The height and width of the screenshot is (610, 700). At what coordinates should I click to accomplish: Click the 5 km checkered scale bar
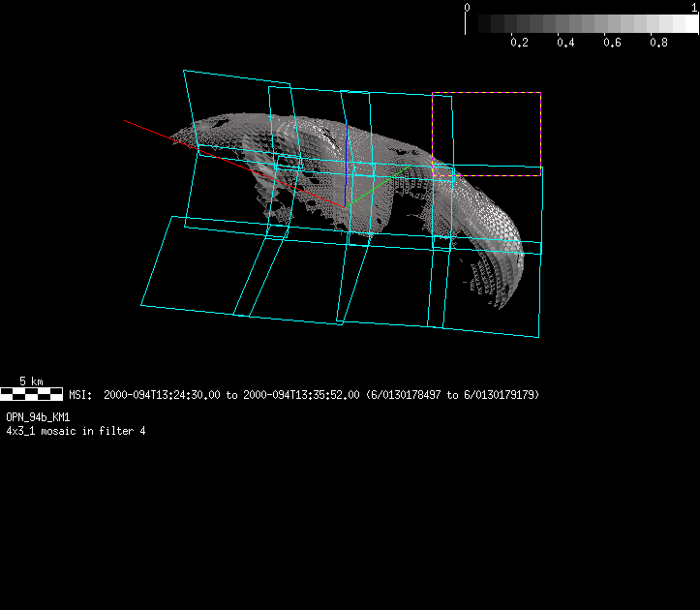pyautogui.click(x=32, y=394)
